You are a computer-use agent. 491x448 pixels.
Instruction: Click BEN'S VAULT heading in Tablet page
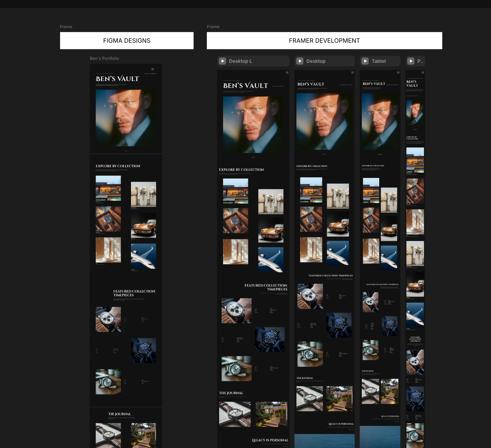374,83
